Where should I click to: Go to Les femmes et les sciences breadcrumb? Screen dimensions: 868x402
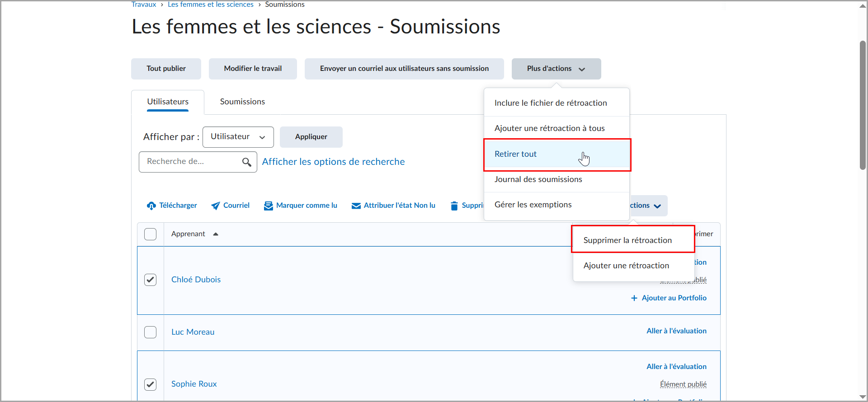211,5
